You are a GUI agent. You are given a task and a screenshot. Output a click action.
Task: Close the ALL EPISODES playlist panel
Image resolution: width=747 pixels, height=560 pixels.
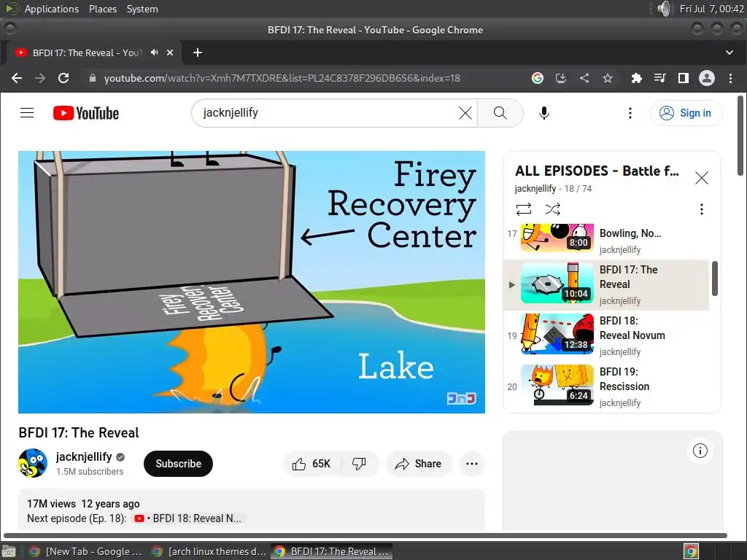701,178
